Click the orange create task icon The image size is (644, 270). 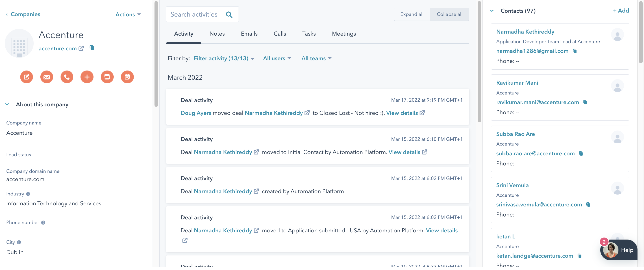(x=107, y=77)
